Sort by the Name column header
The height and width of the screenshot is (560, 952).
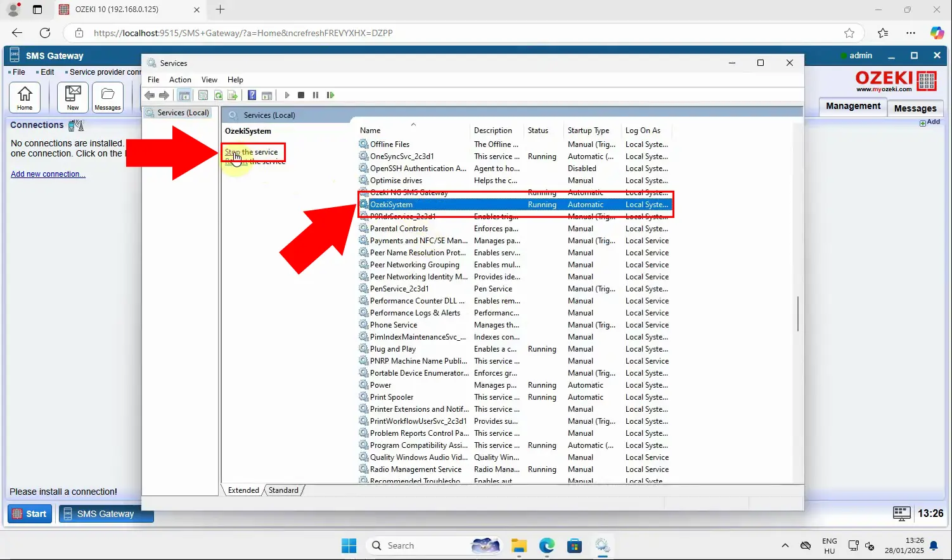pos(370,130)
